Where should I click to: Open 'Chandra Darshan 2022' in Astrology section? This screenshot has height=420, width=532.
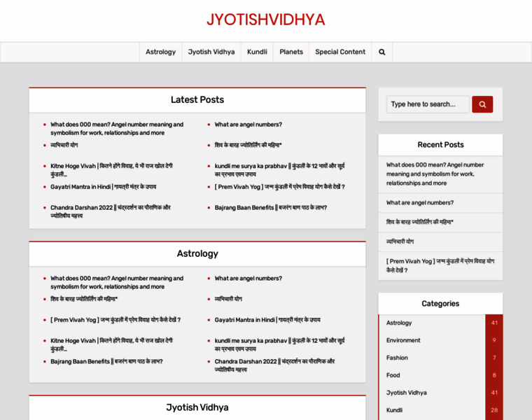[275, 365]
